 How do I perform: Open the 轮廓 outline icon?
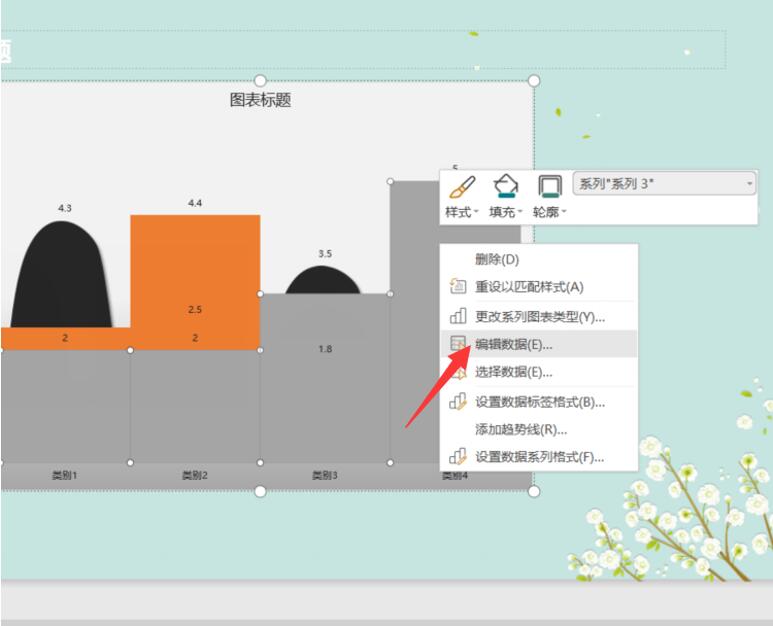click(x=550, y=187)
